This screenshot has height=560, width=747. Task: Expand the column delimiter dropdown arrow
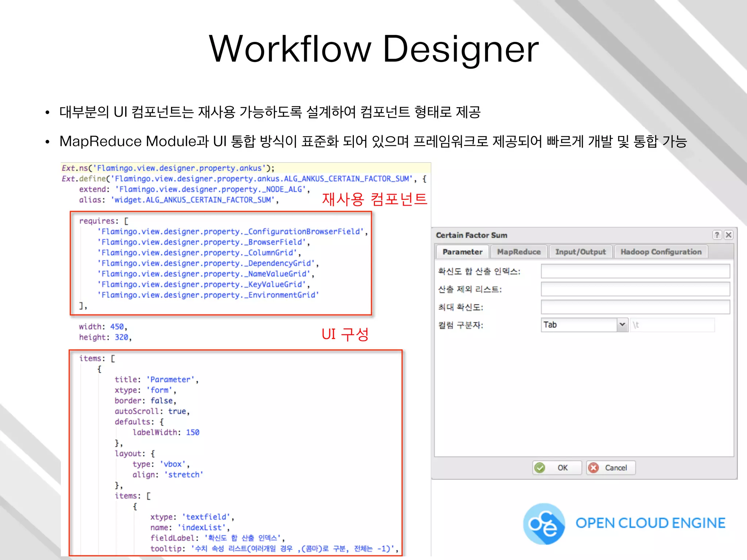pyautogui.click(x=622, y=324)
